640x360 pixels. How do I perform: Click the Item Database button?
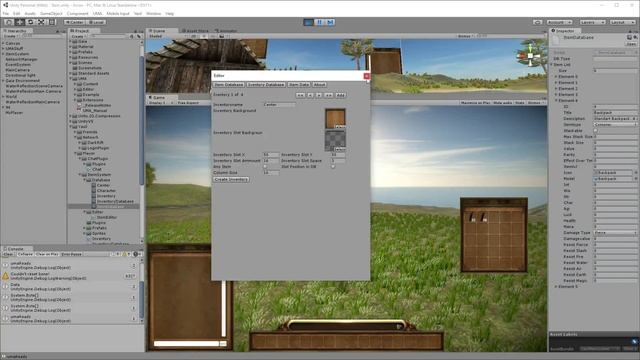pyautogui.click(x=229, y=84)
